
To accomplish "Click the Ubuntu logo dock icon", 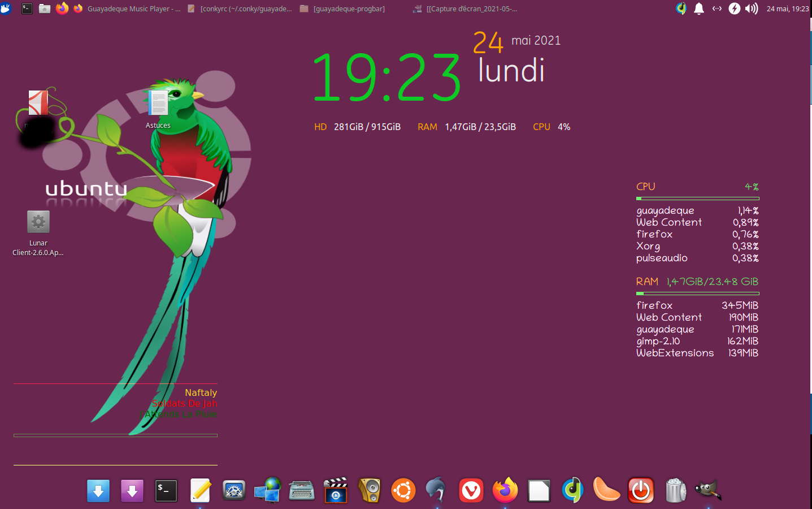I will coord(403,490).
